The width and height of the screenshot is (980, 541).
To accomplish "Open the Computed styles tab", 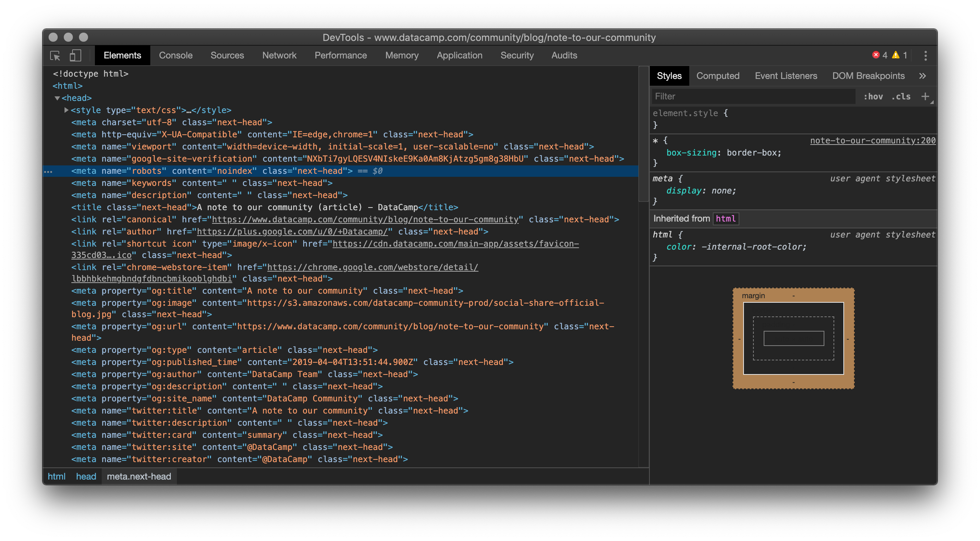I will (717, 75).
